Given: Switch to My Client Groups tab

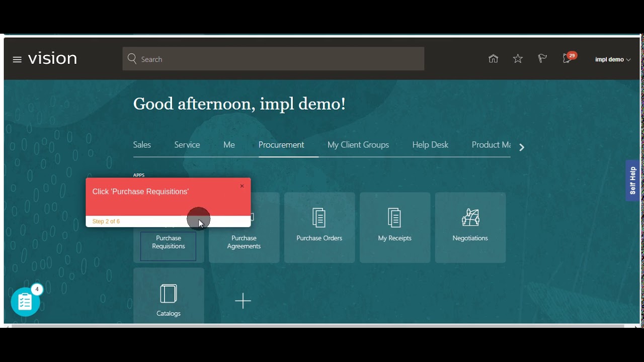Looking at the screenshot, I should point(358,145).
